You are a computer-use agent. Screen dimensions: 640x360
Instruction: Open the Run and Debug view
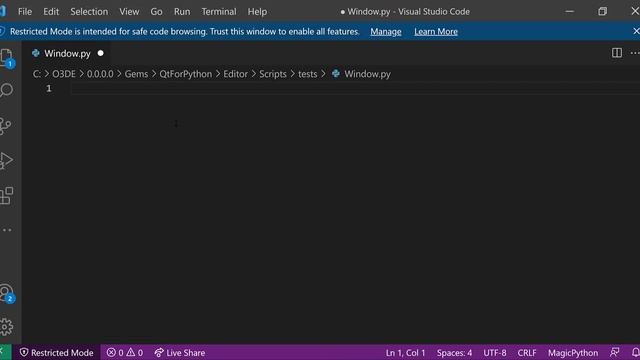tap(6, 161)
